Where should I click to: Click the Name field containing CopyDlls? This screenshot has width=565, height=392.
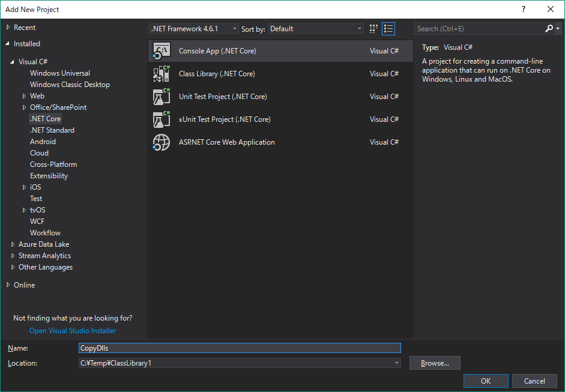click(x=240, y=348)
